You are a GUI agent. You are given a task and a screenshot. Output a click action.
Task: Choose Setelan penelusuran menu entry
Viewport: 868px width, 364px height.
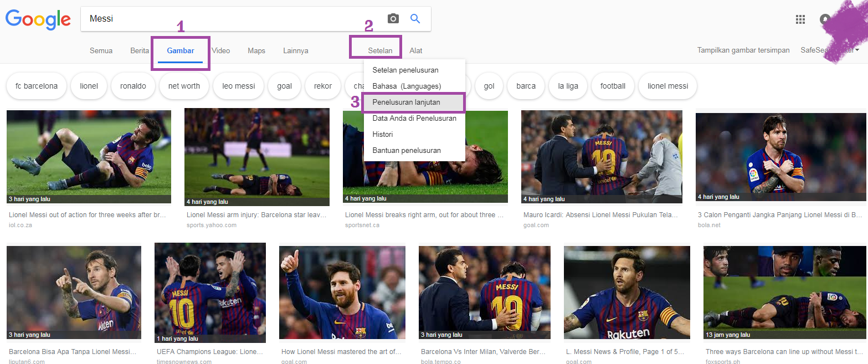(x=405, y=70)
